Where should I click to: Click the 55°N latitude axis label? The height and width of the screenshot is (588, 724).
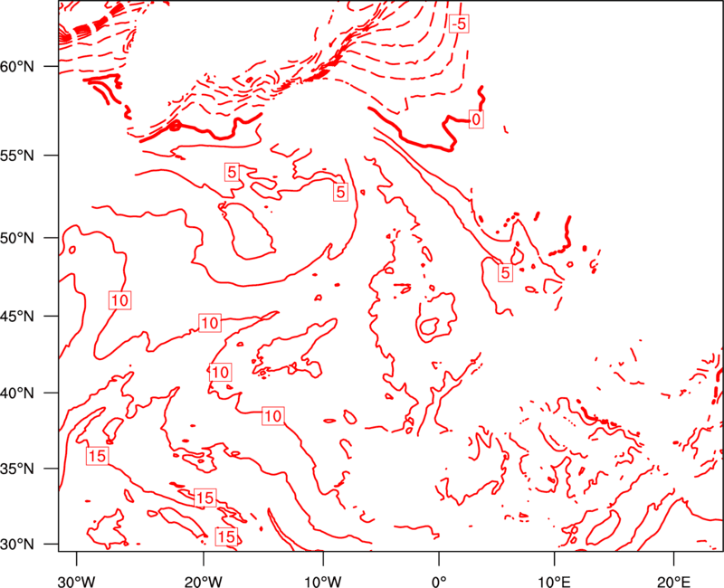(17, 156)
